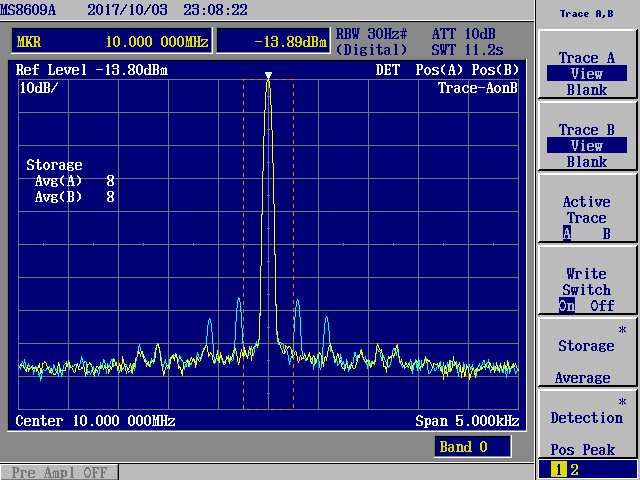Viewport: 640px width, 480px height.
Task: Select the Write Switch softkey
Action: click(587, 280)
